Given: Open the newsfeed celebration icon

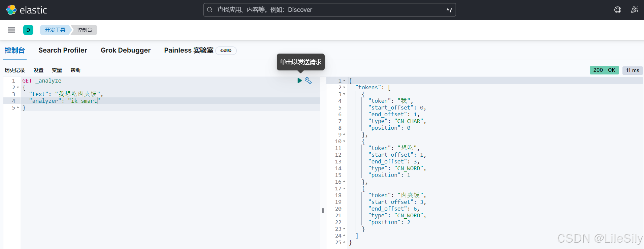Looking at the screenshot, I should (x=635, y=10).
